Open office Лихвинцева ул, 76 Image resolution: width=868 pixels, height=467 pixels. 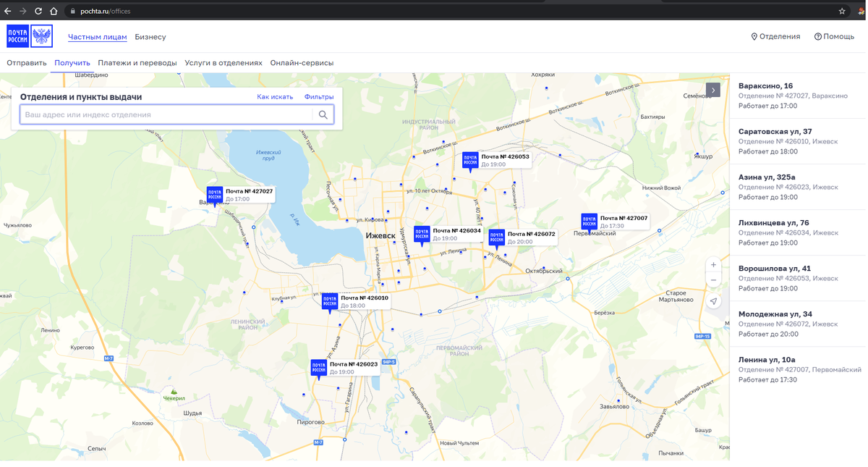coord(799,232)
